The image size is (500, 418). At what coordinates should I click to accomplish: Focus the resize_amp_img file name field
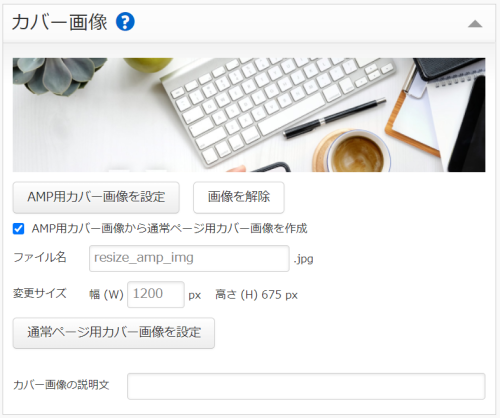[x=189, y=258]
